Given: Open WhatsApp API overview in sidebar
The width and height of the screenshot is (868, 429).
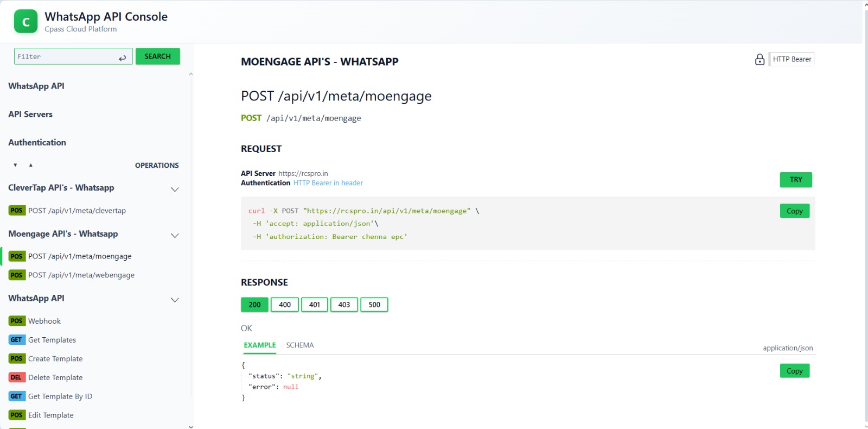Looking at the screenshot, I should coord(36,86).
